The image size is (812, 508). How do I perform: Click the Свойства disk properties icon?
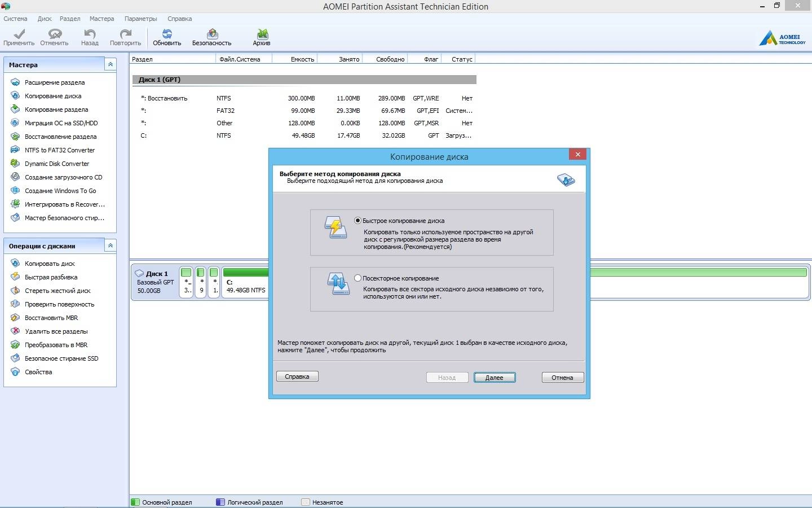(15, 372)
